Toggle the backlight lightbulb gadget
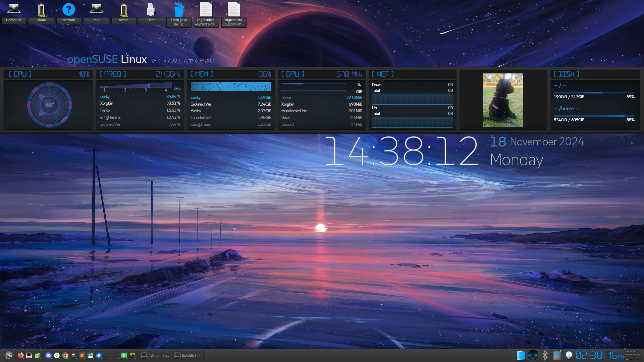This screenshot has height=362, width=644. (569, 355)
